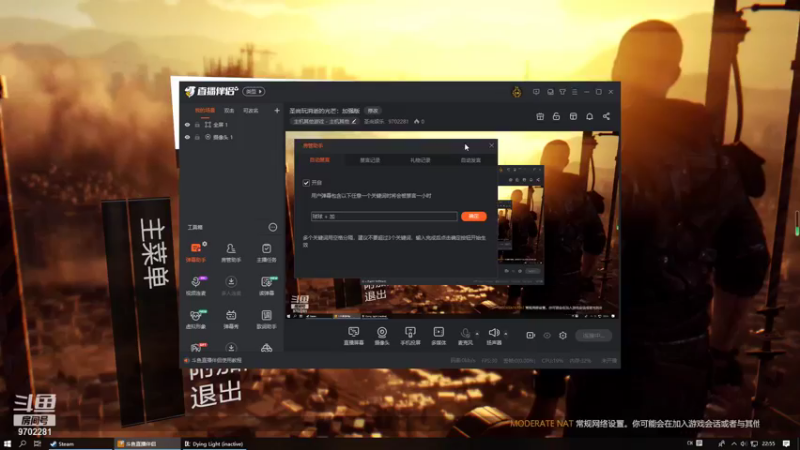Add a phone screen cast source
Image resolution: width=800 pixels, height=450 pixels.
(x=410, y=336)
